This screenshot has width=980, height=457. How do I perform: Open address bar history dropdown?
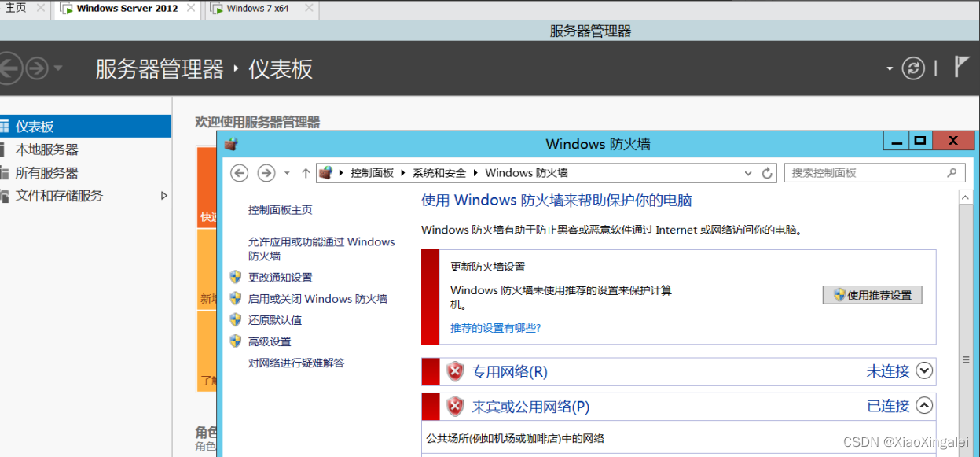pos(747,173)
